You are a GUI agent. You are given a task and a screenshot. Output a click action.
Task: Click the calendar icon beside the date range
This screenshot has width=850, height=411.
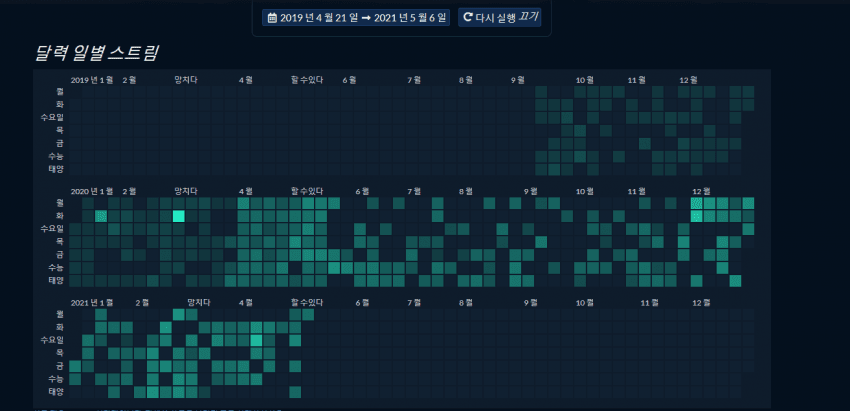point(272,18)
